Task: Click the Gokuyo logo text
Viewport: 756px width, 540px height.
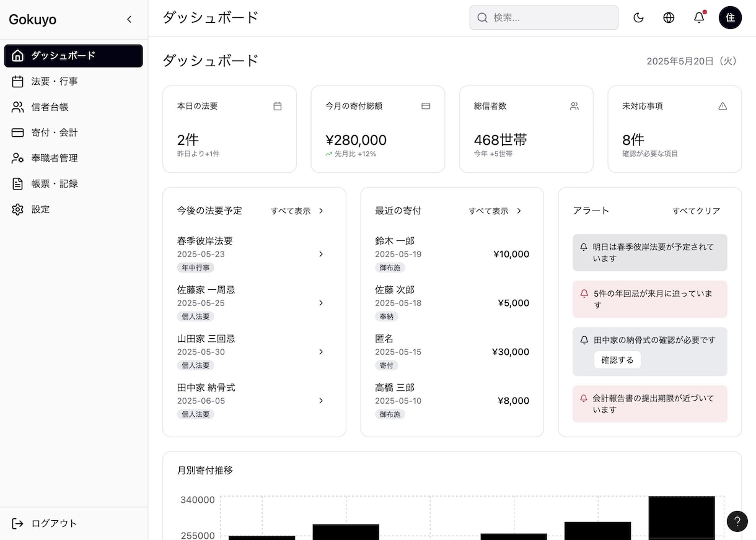Action: tap(33, 19)
